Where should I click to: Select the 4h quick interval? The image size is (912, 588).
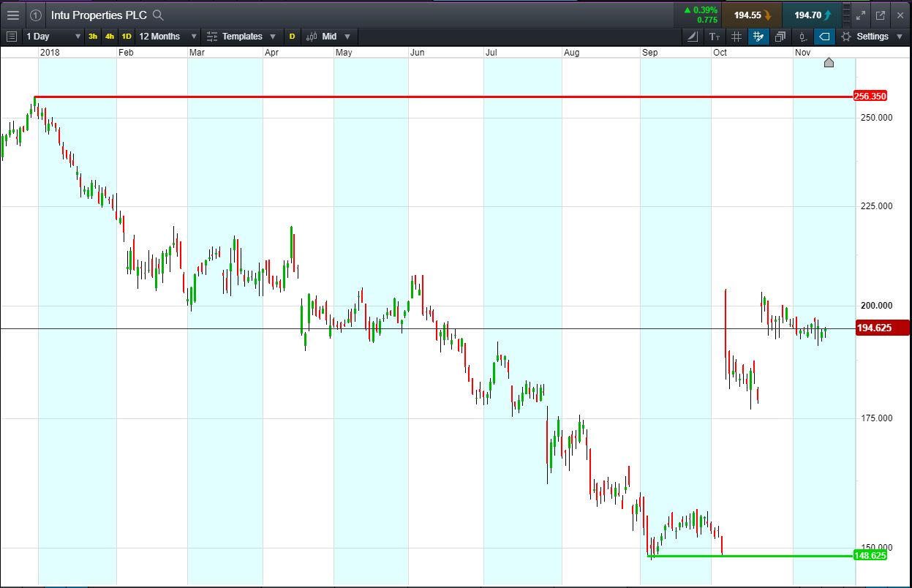(110, 36)
